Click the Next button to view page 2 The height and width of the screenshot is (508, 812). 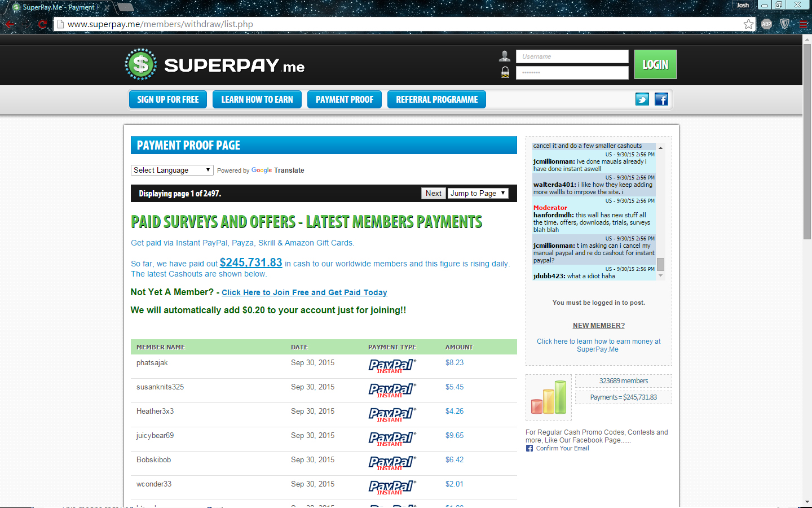tap(433, 193)
